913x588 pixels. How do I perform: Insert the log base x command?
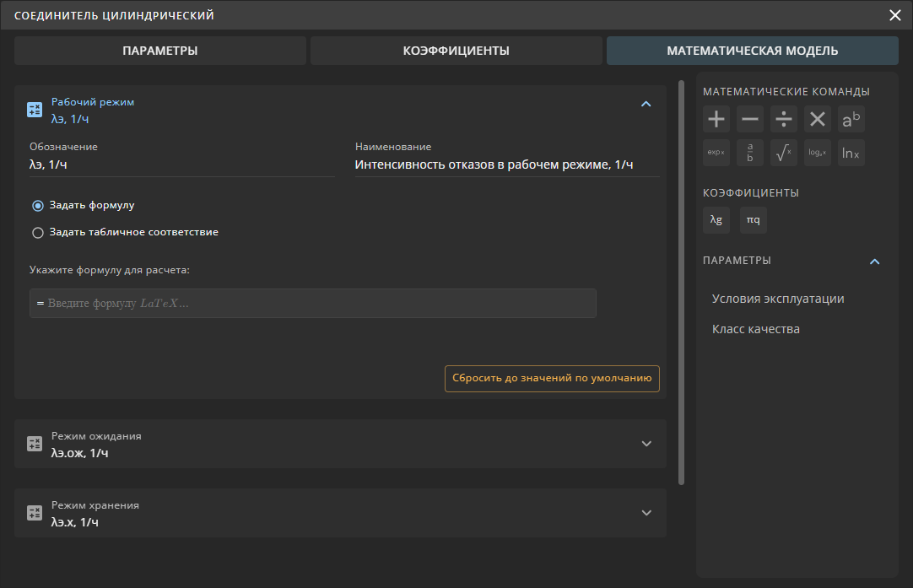click(818, 153)
